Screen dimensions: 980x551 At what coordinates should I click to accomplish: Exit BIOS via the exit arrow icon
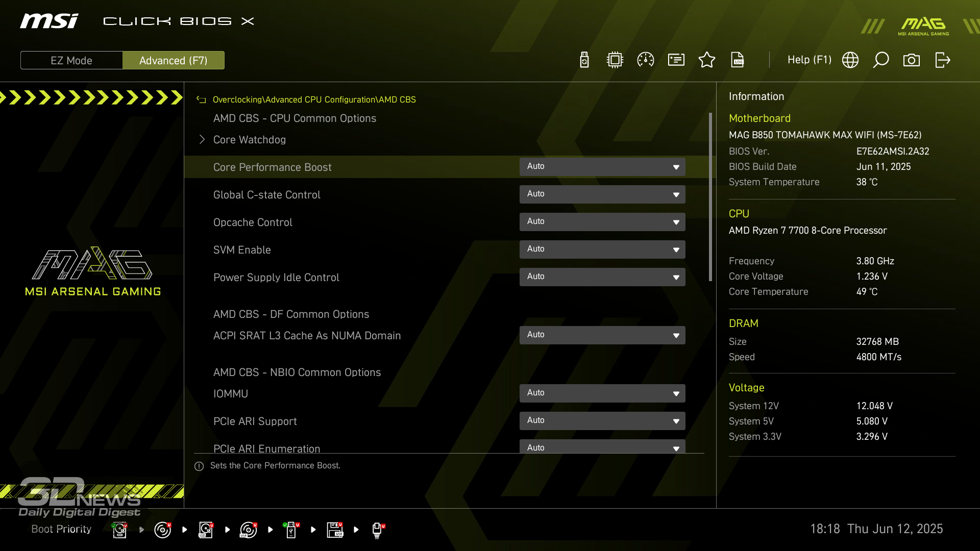(x=943, y=60)
